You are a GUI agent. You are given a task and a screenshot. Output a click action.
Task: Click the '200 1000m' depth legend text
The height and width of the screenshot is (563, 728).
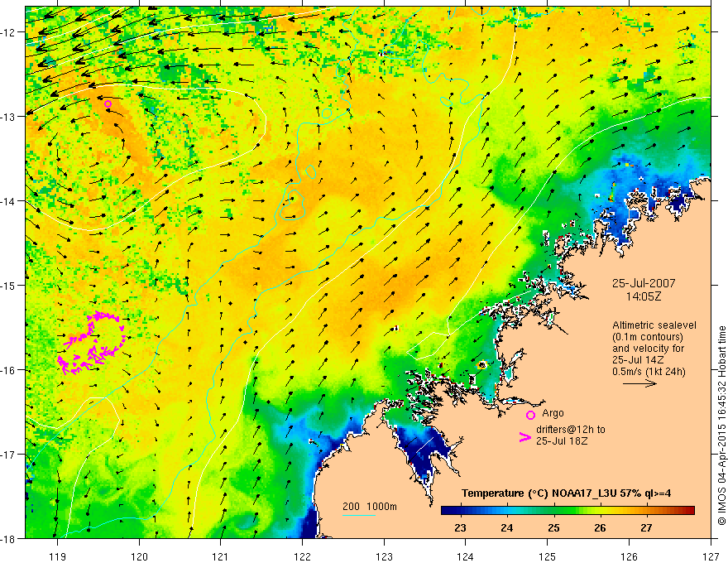(370, 507)
